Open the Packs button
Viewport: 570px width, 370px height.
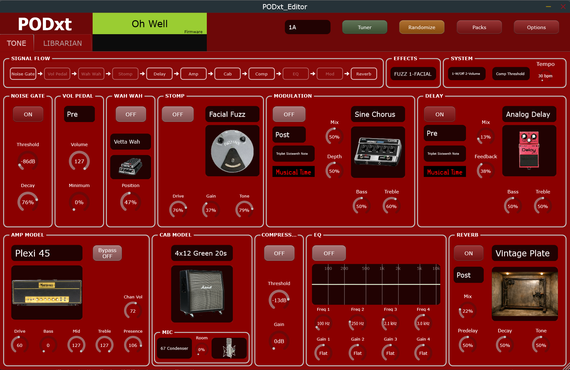[x=479, y=27]
